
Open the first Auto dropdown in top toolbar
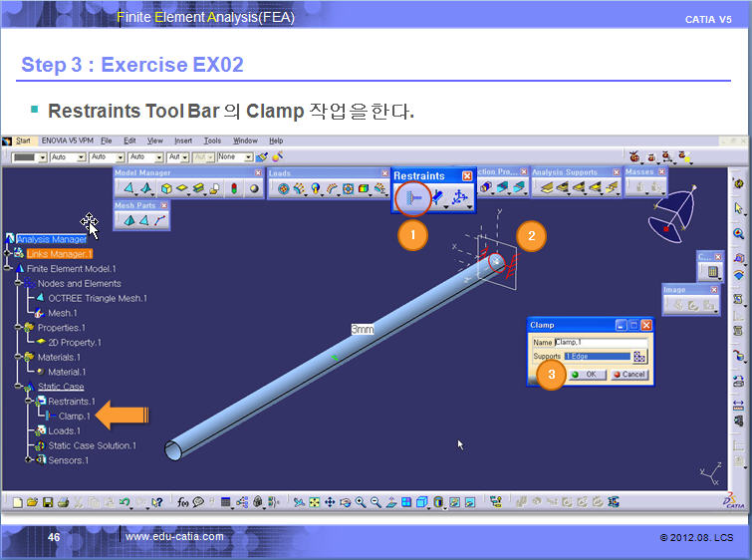click(x=65, y=157)
